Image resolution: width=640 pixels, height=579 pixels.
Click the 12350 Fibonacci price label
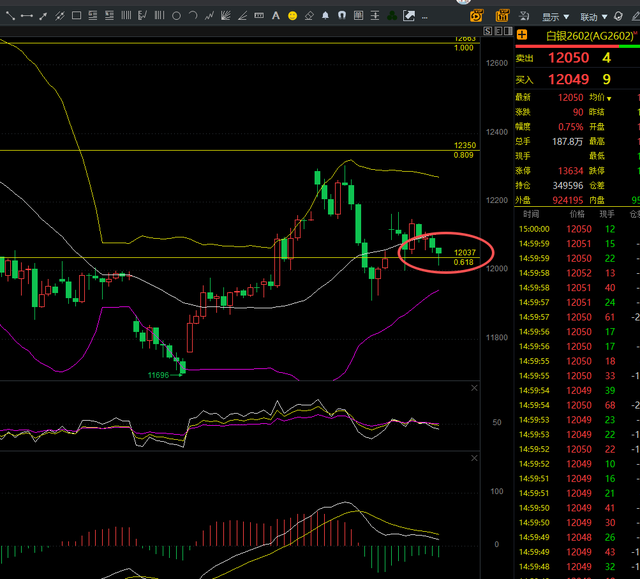pyautogui.click(x=465, y=145)
